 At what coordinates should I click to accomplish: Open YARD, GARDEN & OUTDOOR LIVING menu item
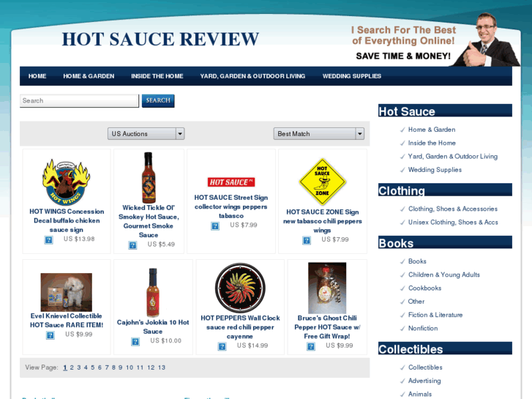point(252,76)
